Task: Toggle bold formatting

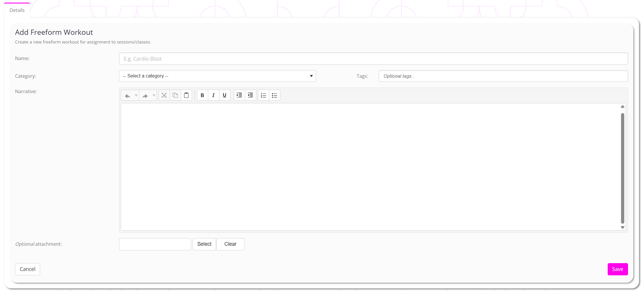Action: point(202,95)
